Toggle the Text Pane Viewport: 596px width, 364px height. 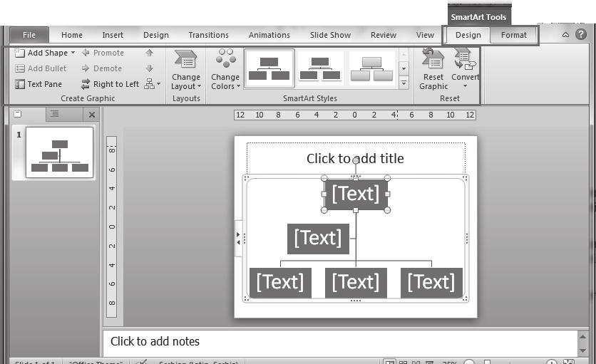pos(38,84)
